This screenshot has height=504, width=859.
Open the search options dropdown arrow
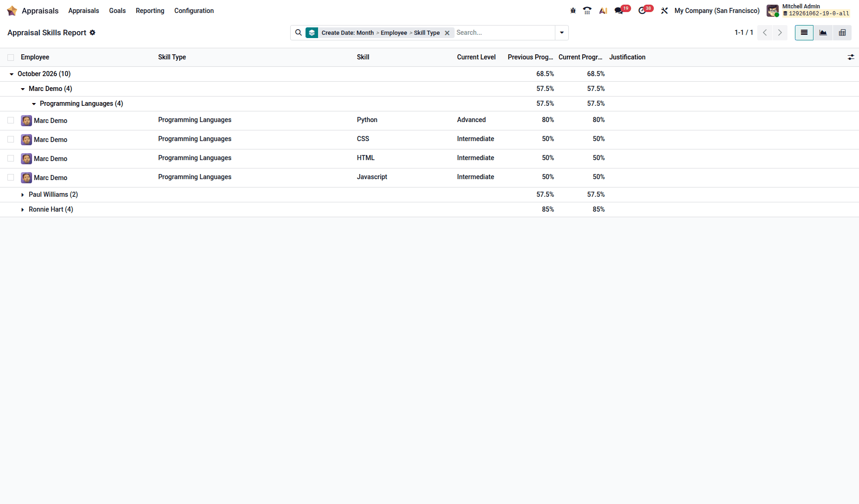[x=562, y=32]
